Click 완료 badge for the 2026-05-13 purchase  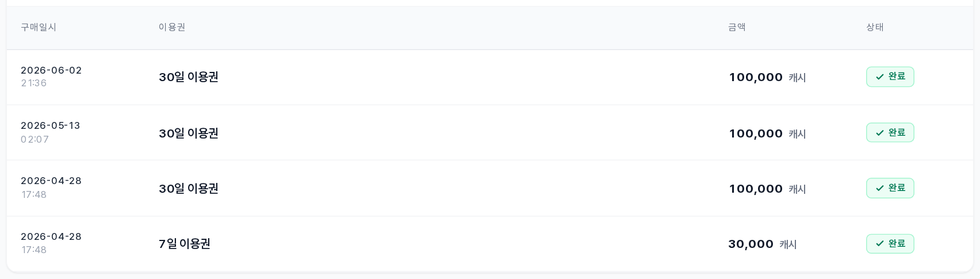click(x=890, y=133)
